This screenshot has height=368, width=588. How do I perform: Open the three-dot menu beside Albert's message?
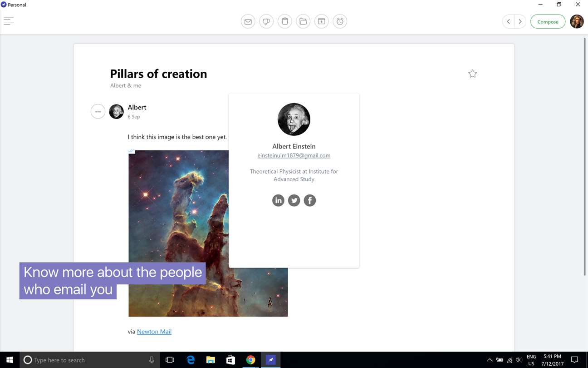point(98,111)
